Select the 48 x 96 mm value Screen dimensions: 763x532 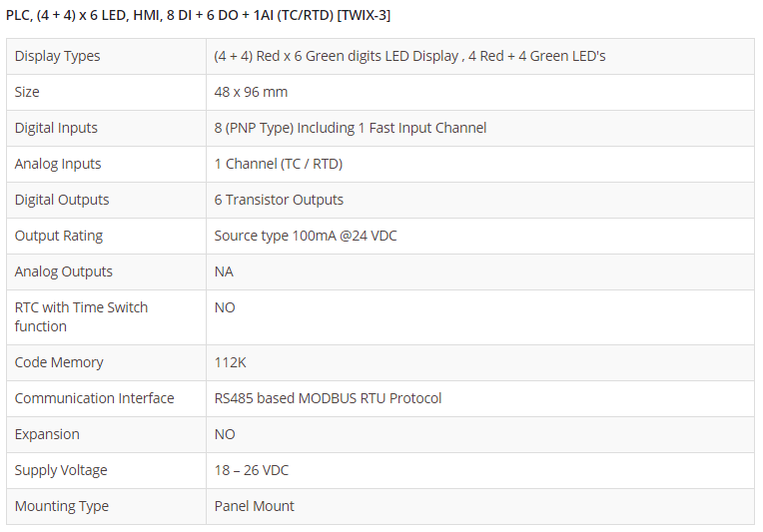point(251,92)
